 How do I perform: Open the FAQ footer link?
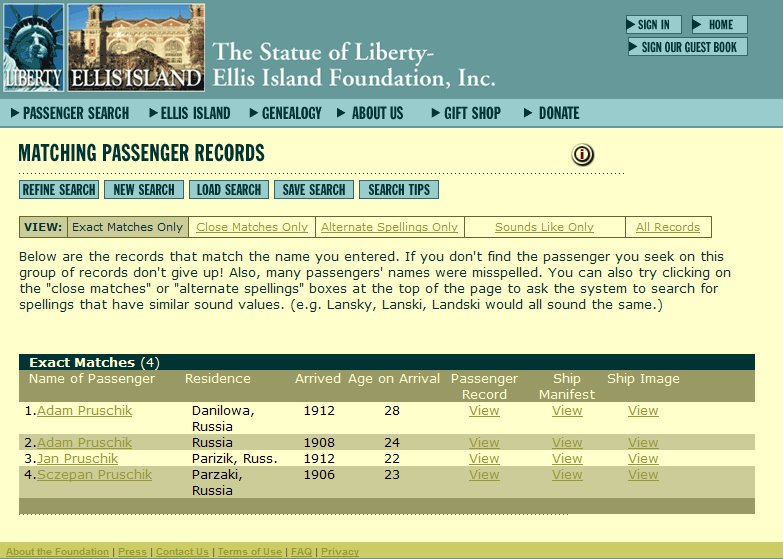point(301,552)
